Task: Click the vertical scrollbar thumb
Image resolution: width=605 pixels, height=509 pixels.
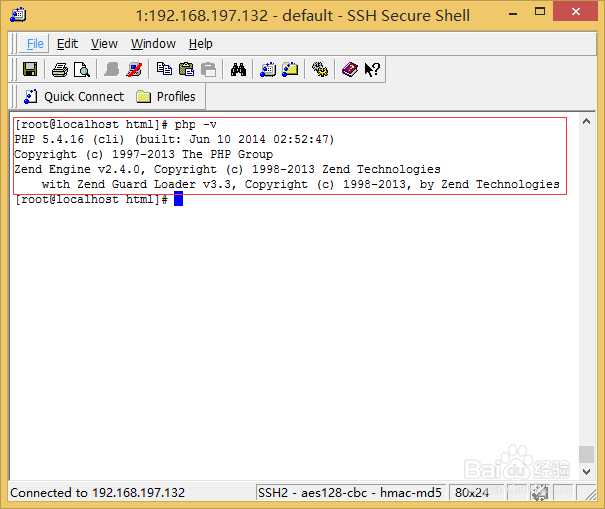Action: click(586, 454)
